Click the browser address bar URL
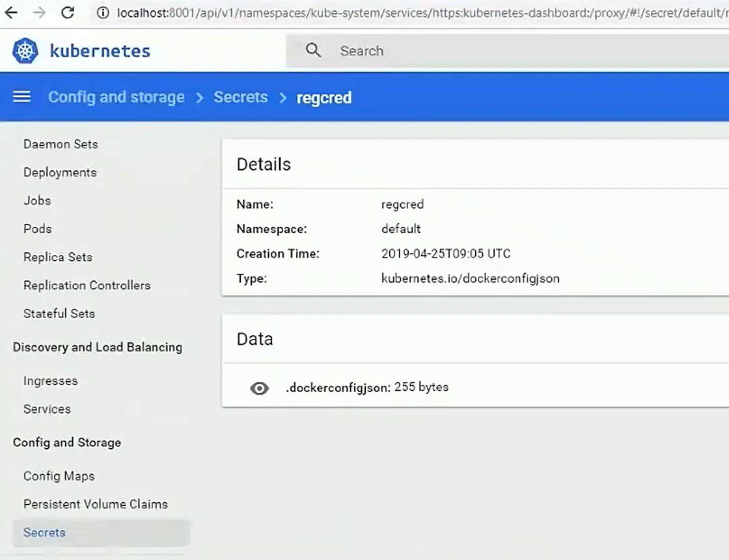 pyautogui.click(x=422, y=12)
